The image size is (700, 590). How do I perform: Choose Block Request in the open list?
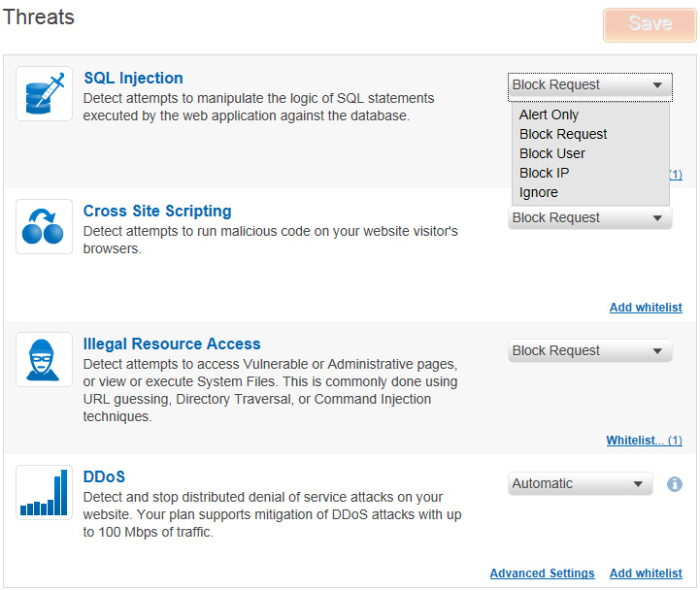click(563, 134)
